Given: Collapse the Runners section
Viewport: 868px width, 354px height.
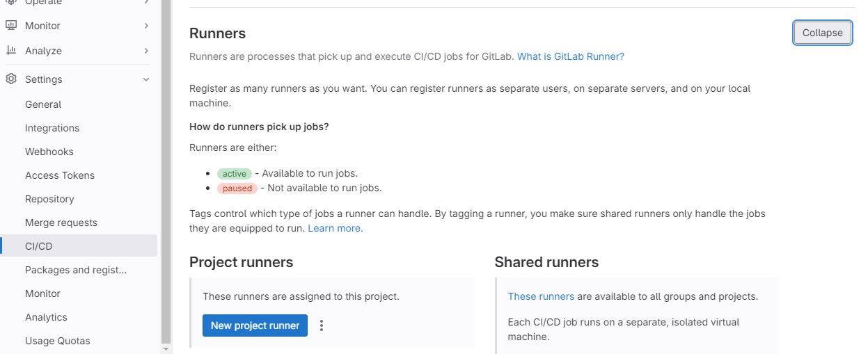Looking at the screenshot, I should pyautogui.click(x=822, y=33).
